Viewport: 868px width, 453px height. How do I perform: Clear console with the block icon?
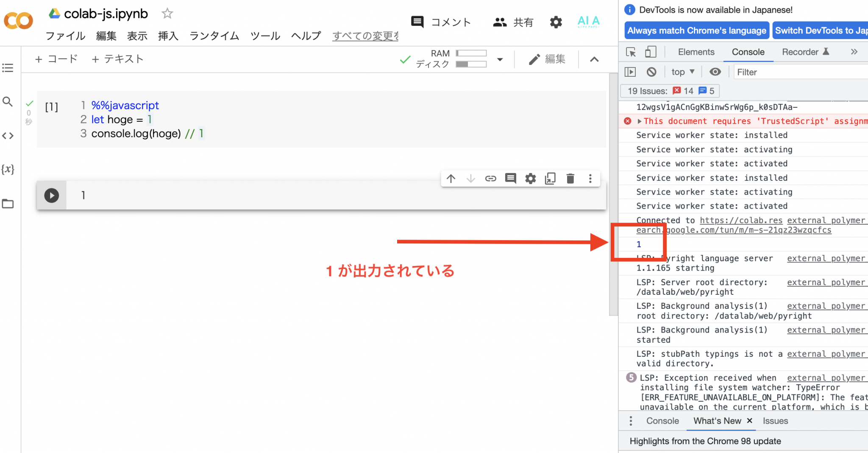651,72
